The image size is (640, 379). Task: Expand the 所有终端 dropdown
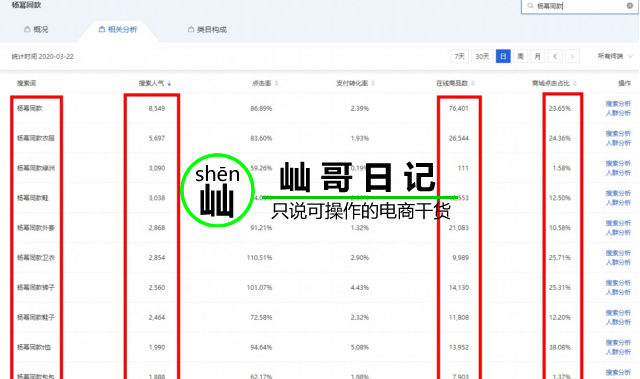[615, 56]
